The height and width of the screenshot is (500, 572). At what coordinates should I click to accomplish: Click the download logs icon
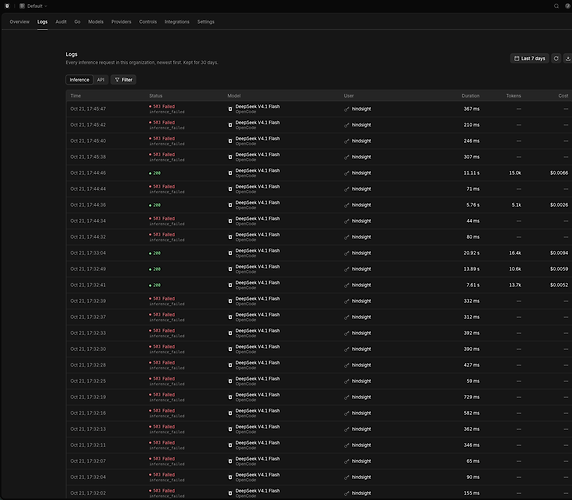coord(568,58)
